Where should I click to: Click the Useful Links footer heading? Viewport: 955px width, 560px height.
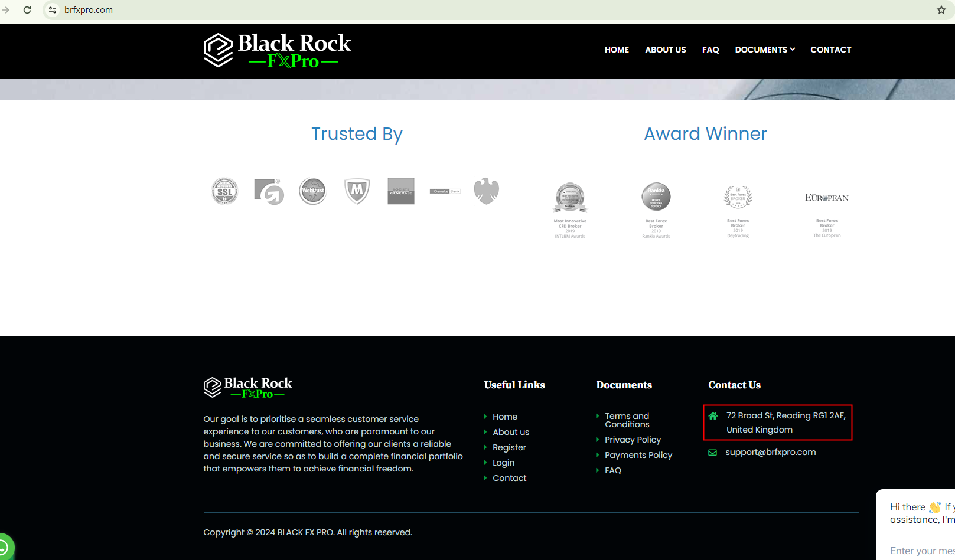coord(514,385)
